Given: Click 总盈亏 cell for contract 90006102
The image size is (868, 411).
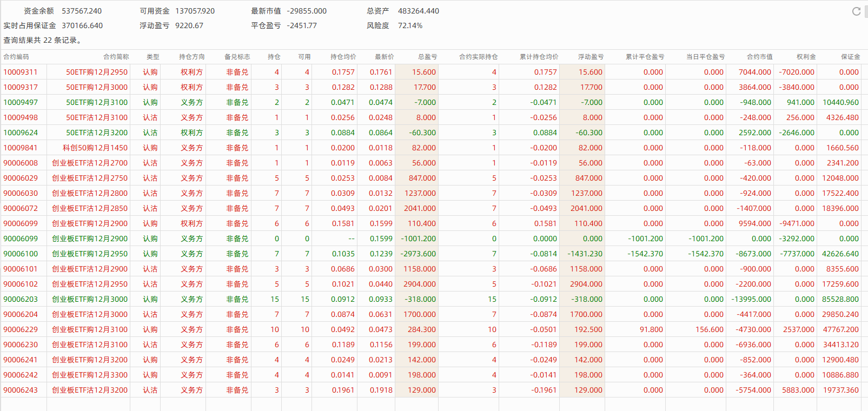Looking at the screenshot, I should (419, 284).
